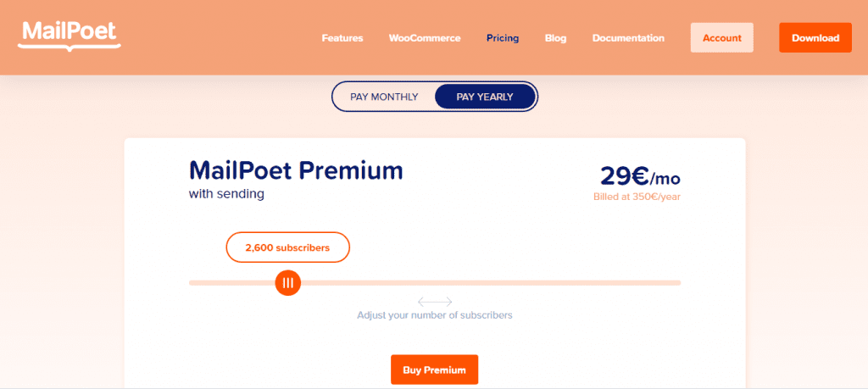Visit the Blog page

tap(556, 38)
